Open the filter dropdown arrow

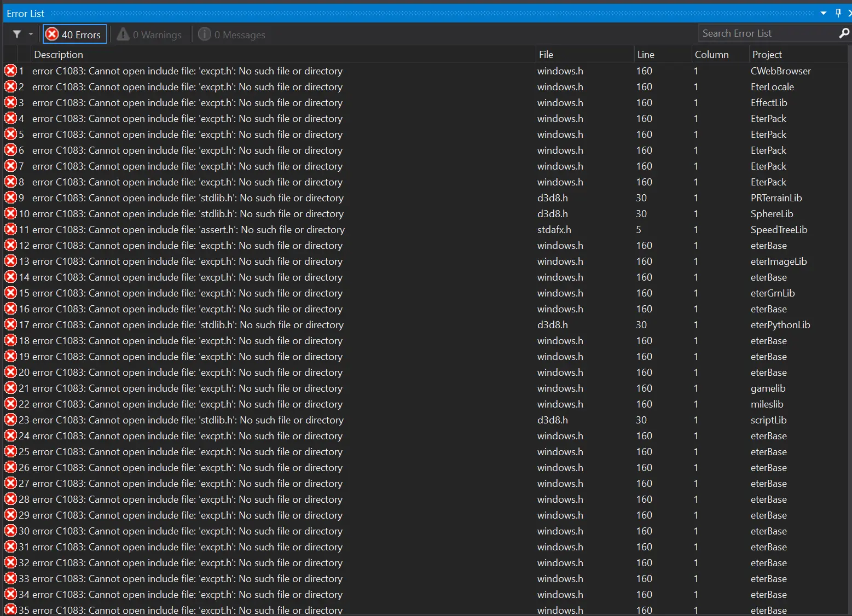(31, 34)
